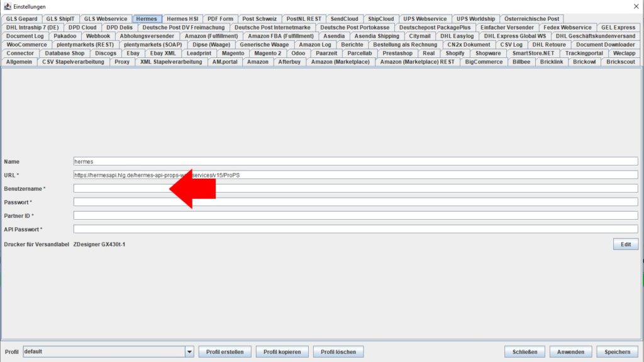Open the CSV Log tab
The image size is (644, 362).
[x=511, y=45]
